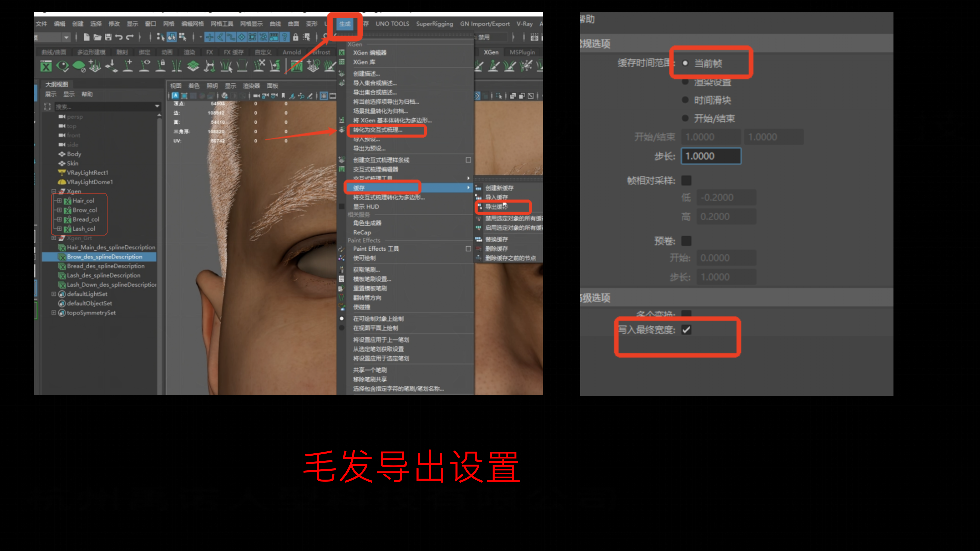980x551 pixels.
Task: Open the outliner search dropdown arrow
Action: tap(157, 106)
